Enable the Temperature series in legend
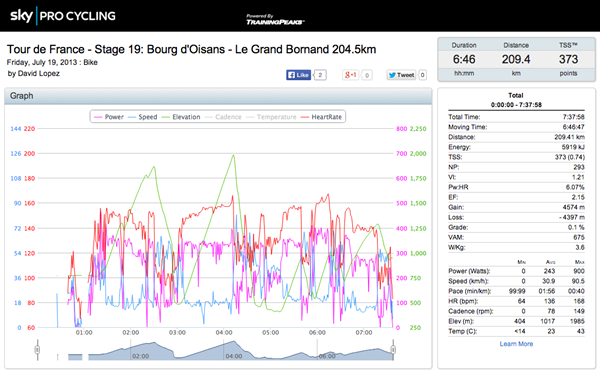The width and height of the screenshot is (600, 372). click(x=271, y=117)
